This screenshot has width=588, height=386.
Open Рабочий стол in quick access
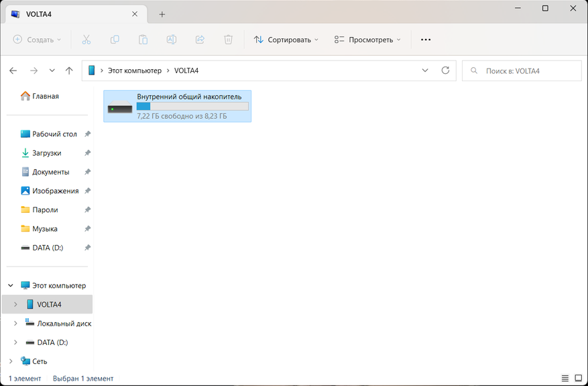(49, 134)
